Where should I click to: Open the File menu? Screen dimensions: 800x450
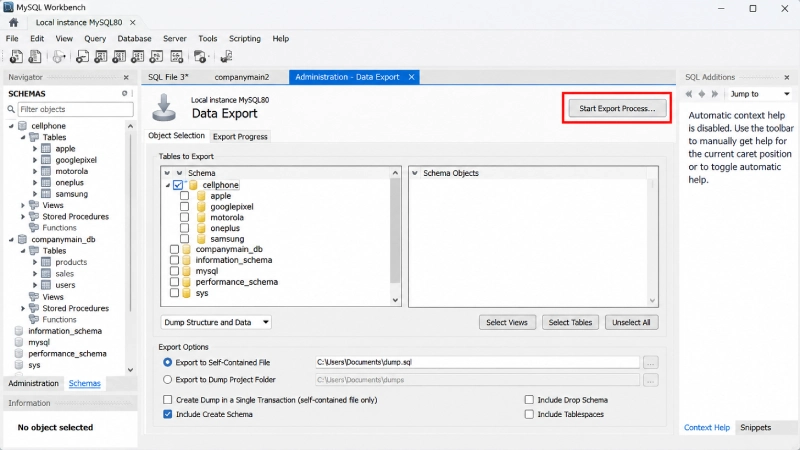pyautogui.click(x=12, y=39)
